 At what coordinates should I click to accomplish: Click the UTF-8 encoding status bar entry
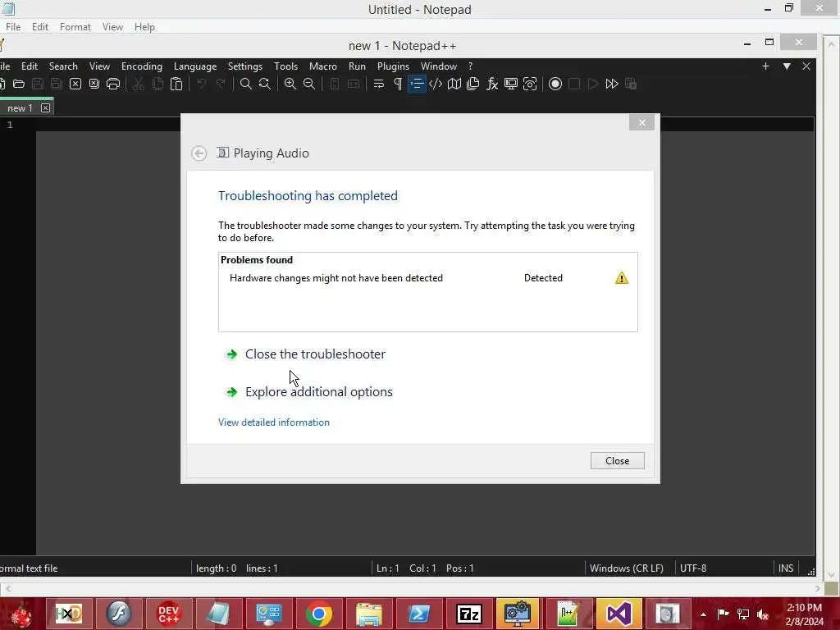[692, 568]
